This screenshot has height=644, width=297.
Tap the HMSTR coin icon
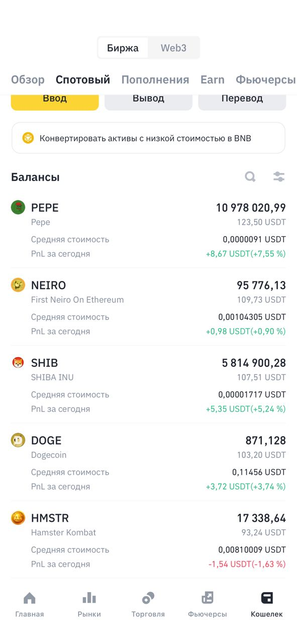point(18,518)
